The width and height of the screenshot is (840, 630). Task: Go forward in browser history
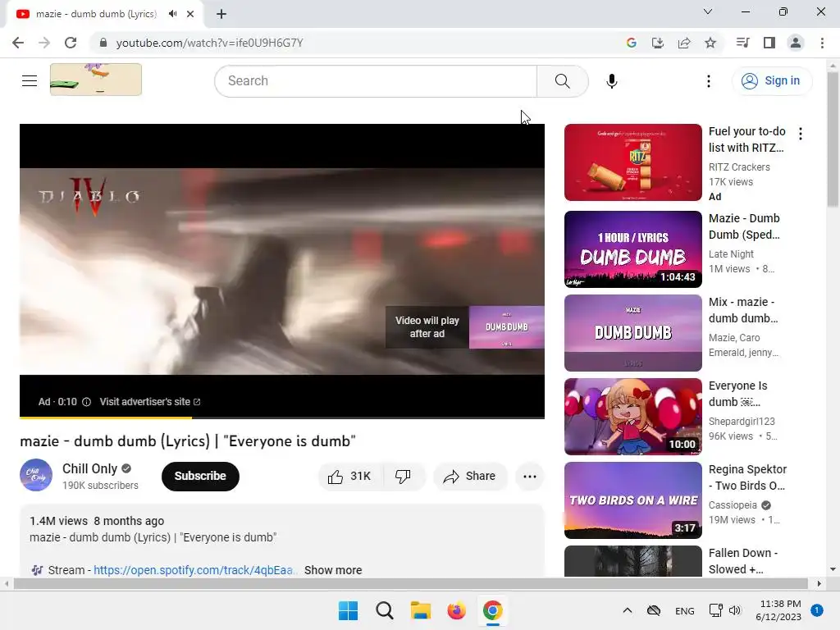44,43
